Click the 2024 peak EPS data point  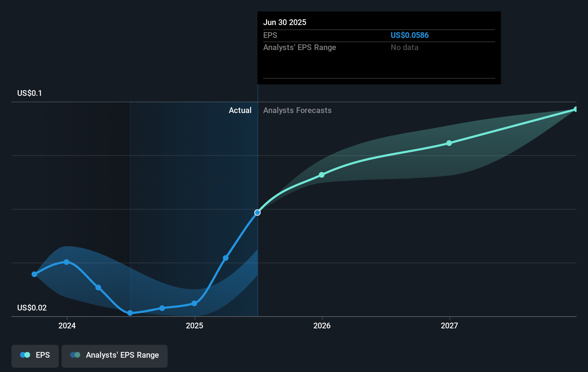67,262
